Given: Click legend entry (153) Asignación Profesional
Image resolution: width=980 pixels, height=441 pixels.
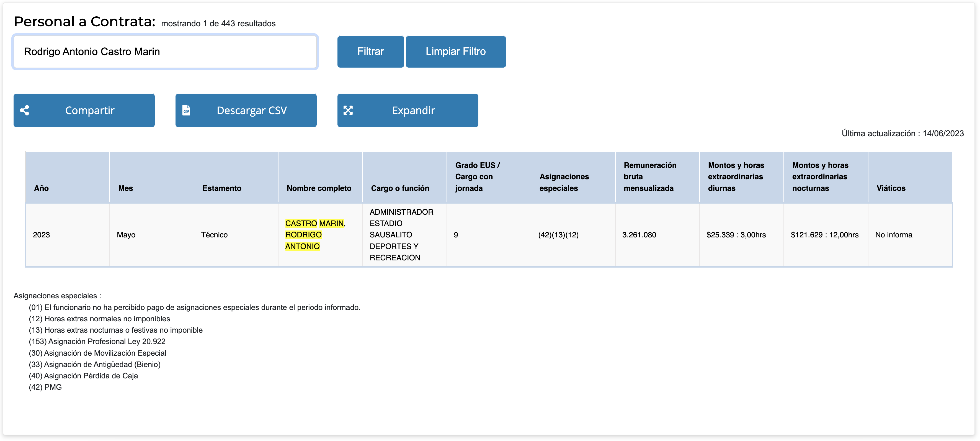Looking at the screenshot, I should click(97, 342).
